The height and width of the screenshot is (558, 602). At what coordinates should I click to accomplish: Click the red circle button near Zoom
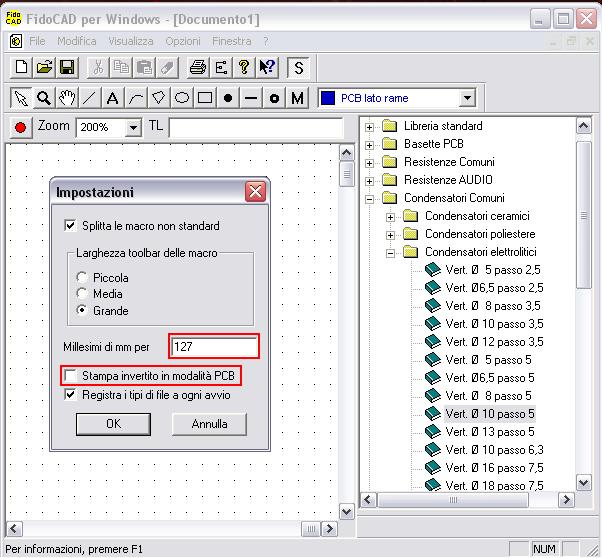pyautogui.click(x=20, y=127)
